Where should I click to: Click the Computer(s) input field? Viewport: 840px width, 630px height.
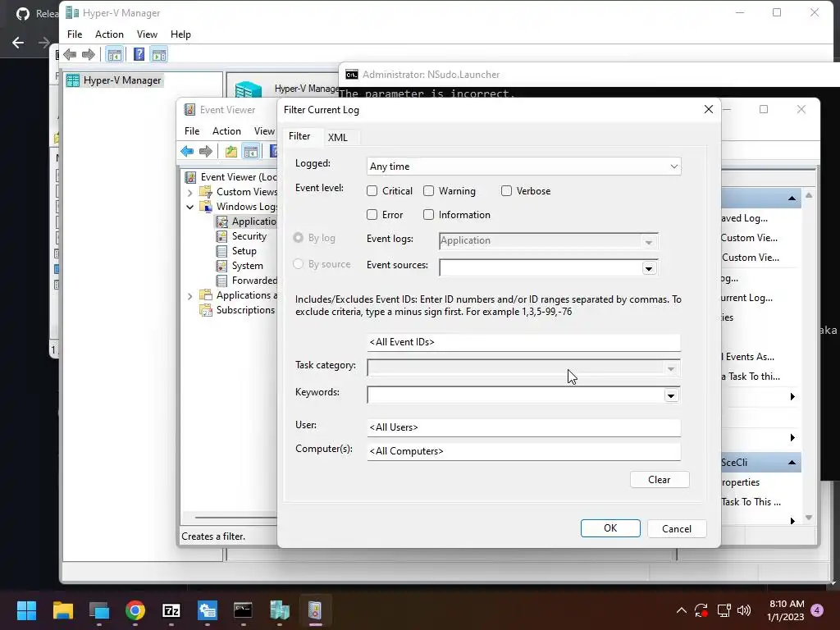524,451
